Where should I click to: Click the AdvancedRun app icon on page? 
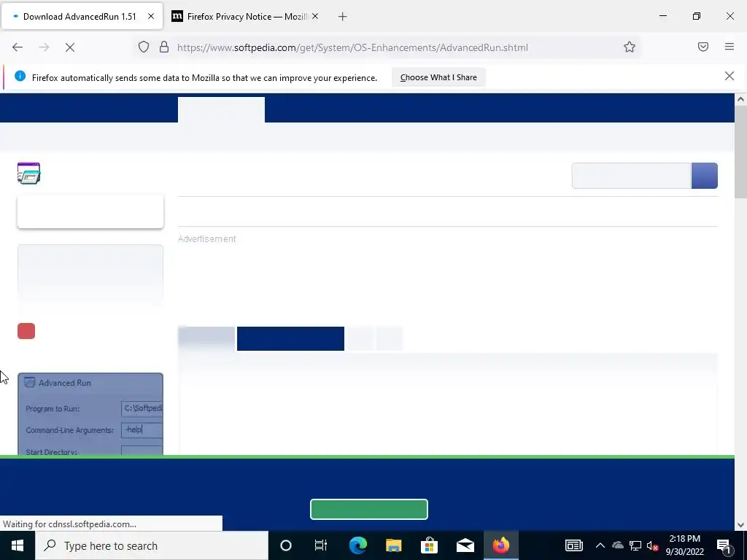pyautogui.click(x=28, y=173)
